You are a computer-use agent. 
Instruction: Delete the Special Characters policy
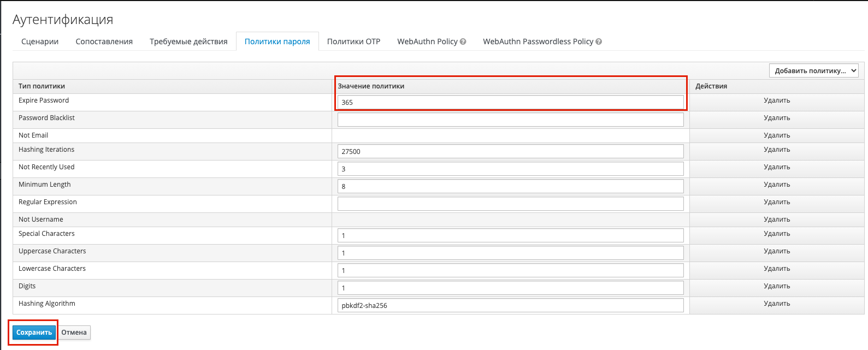[x=777, y=234]
